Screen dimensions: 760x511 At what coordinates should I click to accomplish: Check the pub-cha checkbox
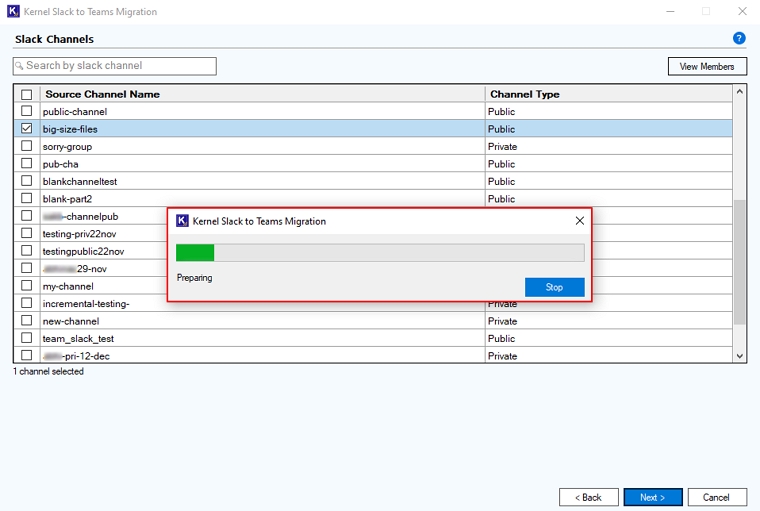27,163
